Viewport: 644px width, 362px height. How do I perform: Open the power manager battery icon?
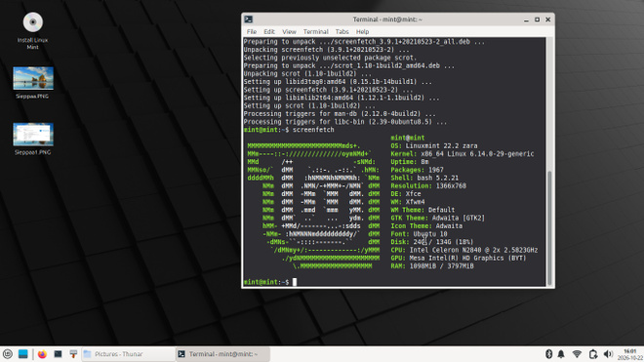point(592,354)
